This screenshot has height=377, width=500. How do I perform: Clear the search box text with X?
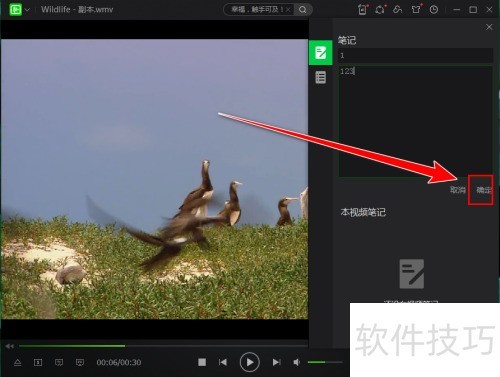[x=288, y=10]
